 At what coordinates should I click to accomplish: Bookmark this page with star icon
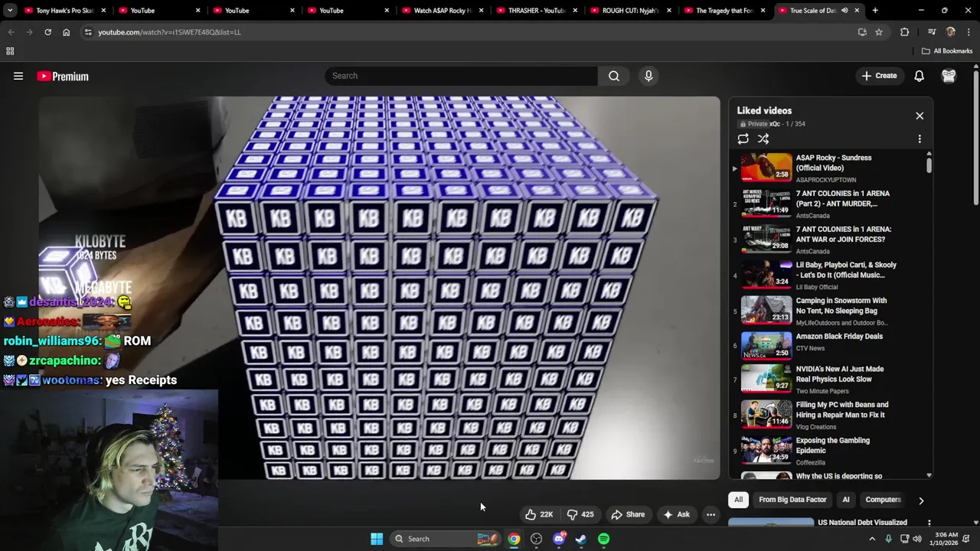[879, 32]
